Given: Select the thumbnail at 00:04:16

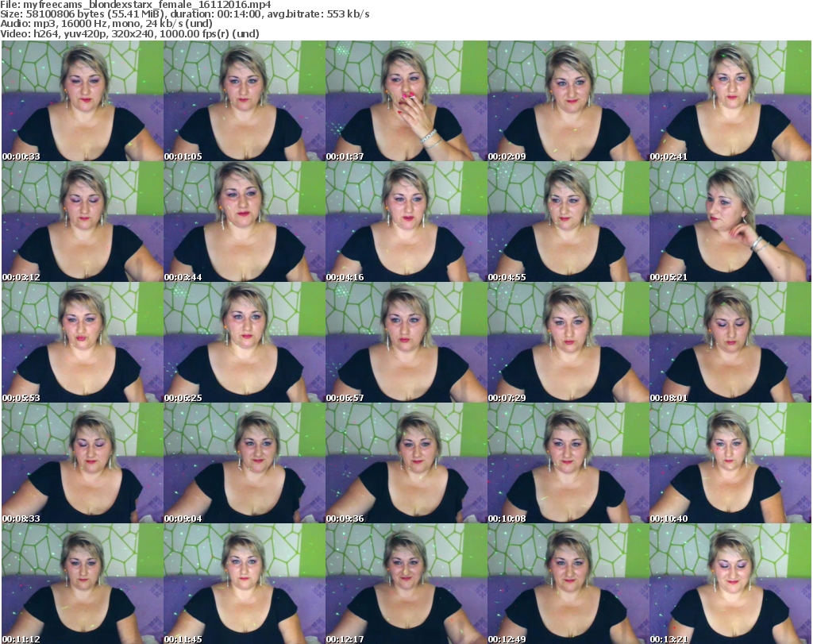Looking at the screenshot, I should (x=406, y=222).
